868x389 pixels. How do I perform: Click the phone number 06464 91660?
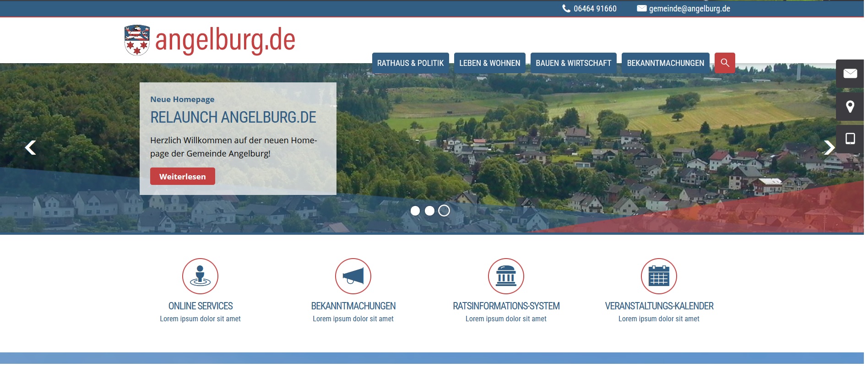595,9
